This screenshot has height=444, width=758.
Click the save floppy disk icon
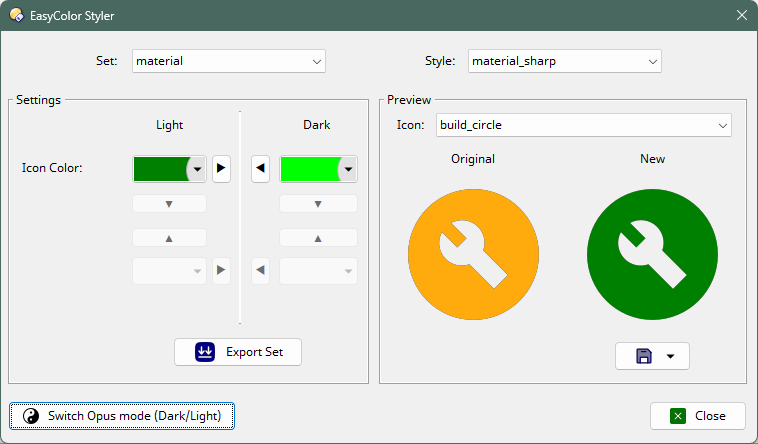point(643,356)
